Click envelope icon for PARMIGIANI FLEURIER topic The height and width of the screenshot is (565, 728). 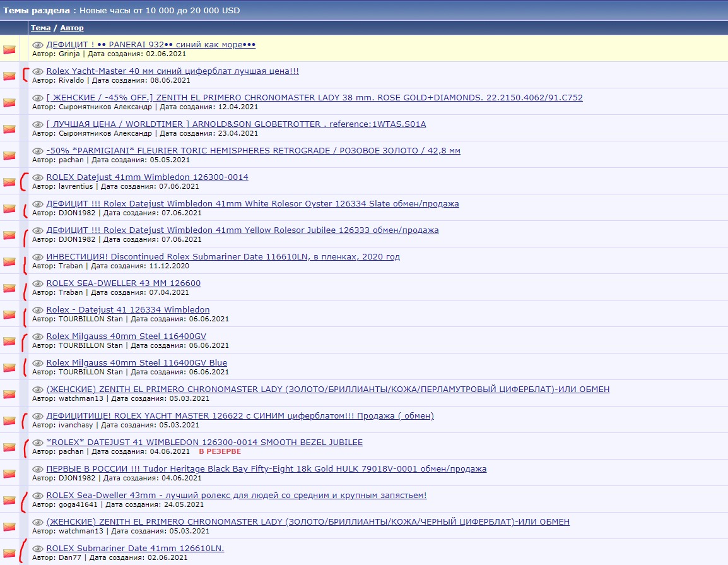tap(9, 155)
